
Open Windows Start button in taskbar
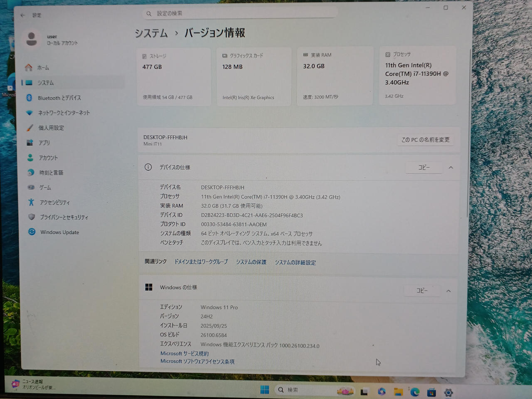264,390
